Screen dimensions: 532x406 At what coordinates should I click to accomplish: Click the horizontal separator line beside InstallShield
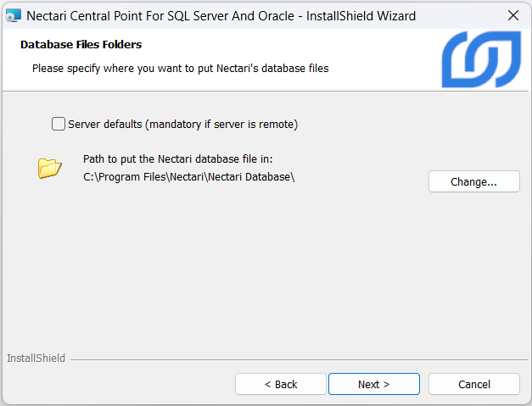pyautogui.click(x=297, y=359)
